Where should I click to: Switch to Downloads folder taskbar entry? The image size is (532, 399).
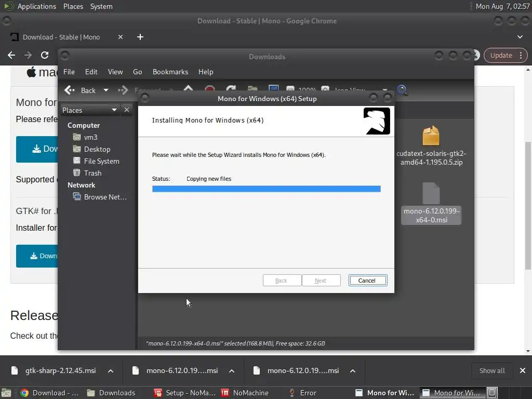(x=112, y=393)
